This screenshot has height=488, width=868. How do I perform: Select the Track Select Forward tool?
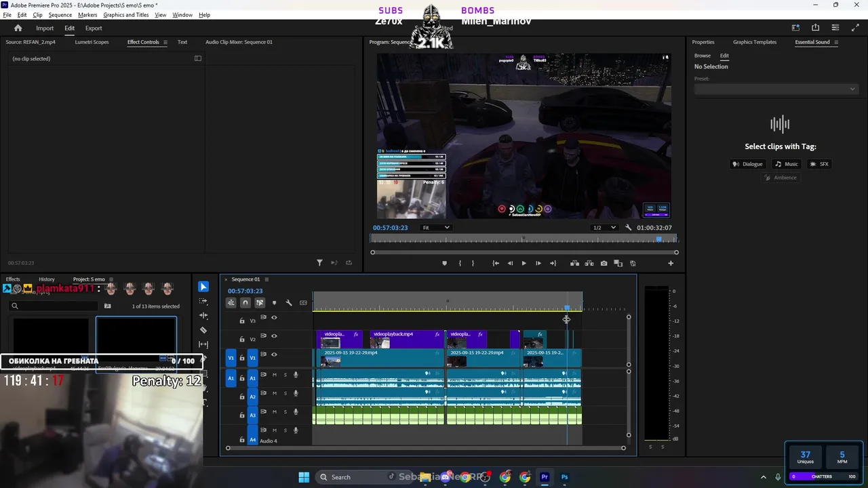[x=203, y=301]
